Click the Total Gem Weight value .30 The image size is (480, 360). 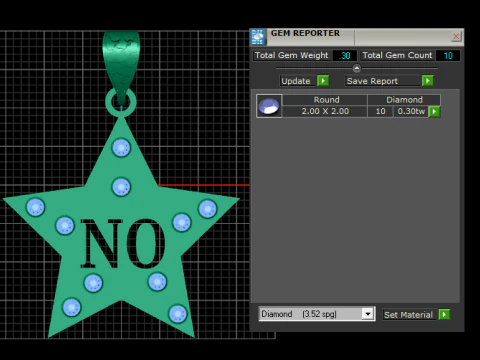[345, 56]
